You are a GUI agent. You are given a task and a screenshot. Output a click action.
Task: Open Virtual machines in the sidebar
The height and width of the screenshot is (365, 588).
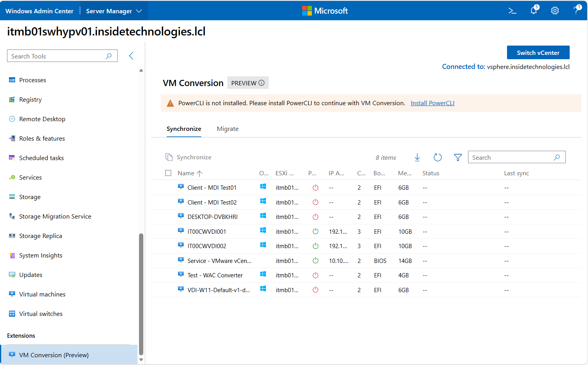tap(42, 294)
